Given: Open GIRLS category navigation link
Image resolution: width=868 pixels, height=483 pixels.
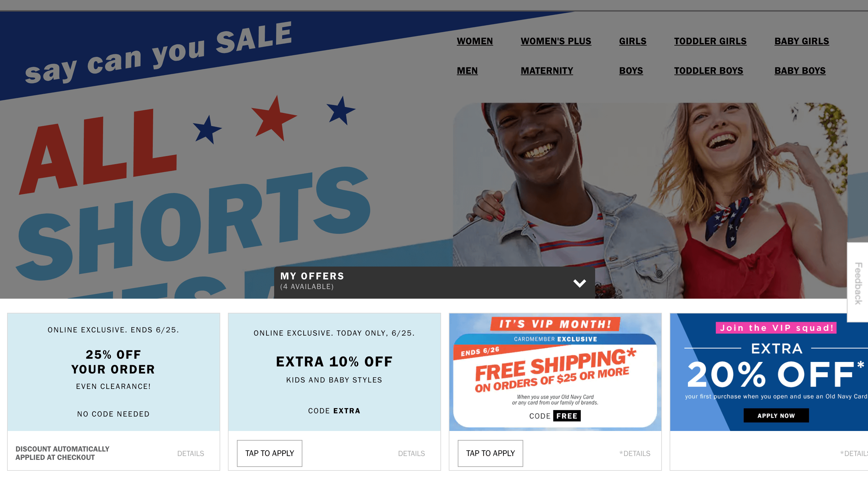Looking at the screenshot, I should (633, 40).
